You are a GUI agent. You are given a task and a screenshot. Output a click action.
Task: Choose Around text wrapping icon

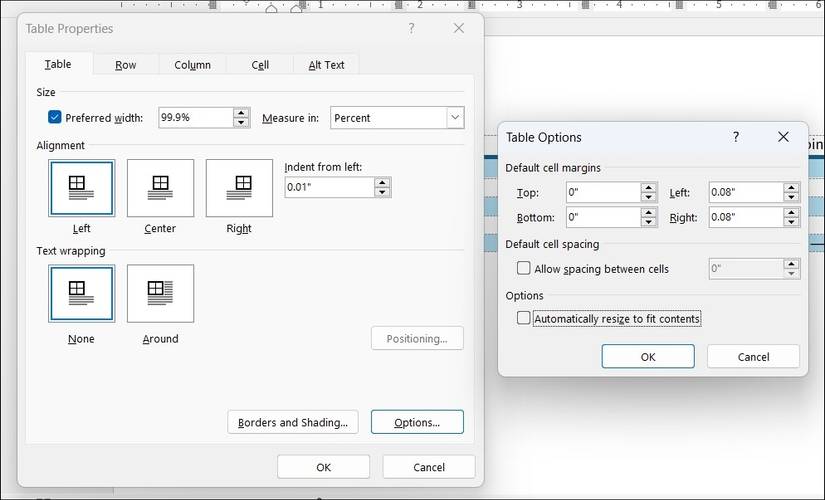[x=160, y=293]
